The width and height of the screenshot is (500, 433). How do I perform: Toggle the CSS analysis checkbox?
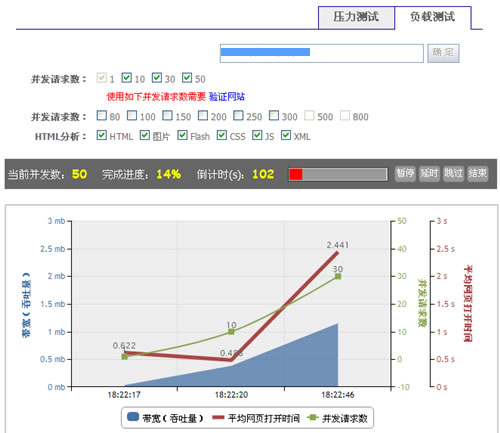(222, 135)
